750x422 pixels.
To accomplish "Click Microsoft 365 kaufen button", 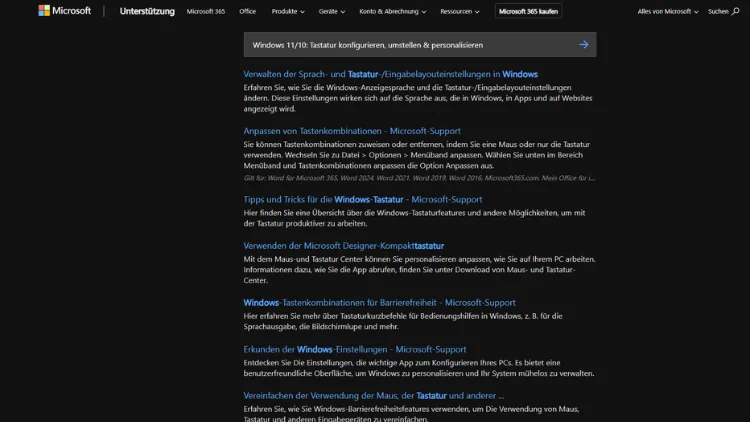I will 529,11.
